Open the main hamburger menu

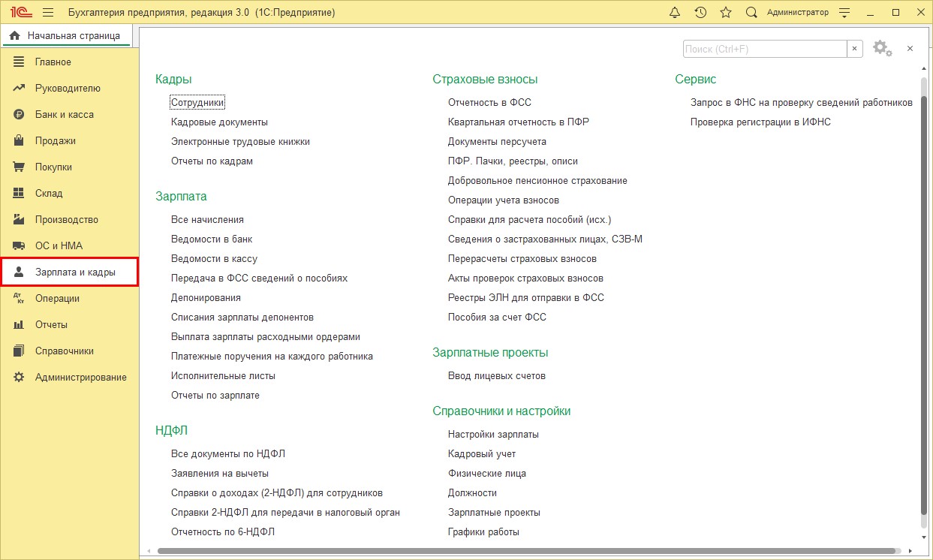(x=48, y=13)
